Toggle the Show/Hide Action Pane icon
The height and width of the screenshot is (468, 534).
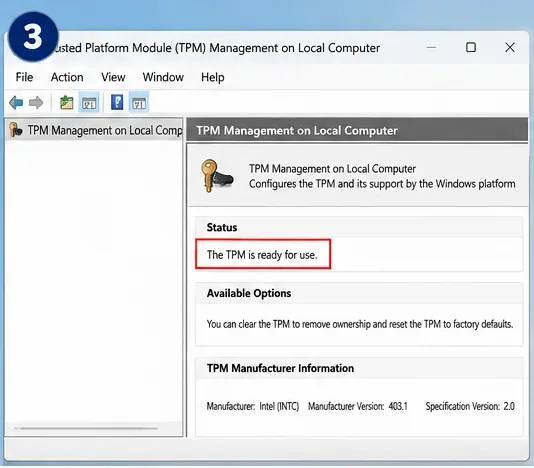(x=139, y=103)
